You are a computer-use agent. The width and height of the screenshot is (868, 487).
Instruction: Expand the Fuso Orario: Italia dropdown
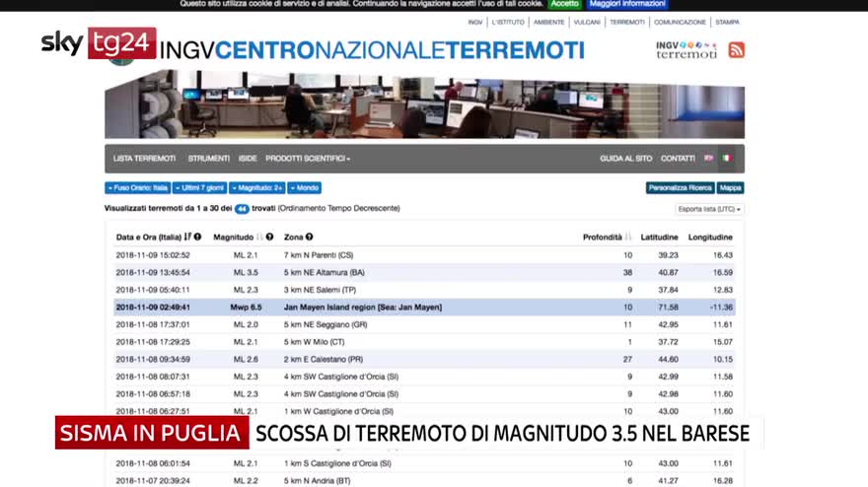[136, 187]
